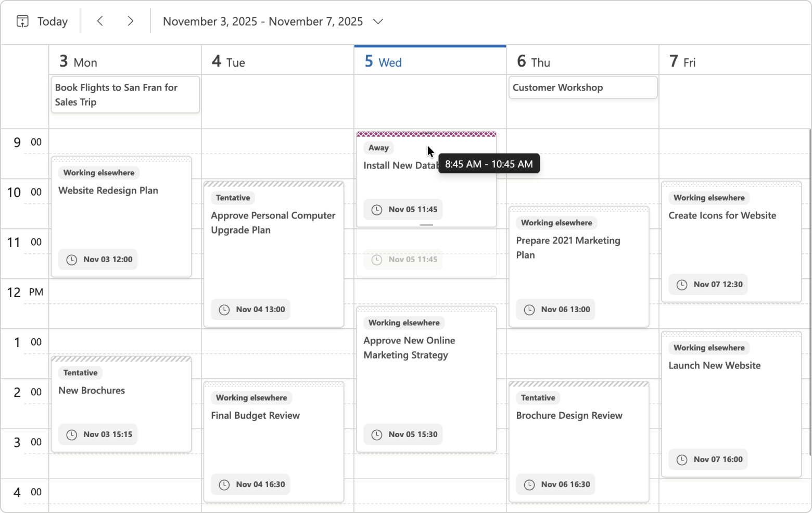Click the Today button
Image resolution: width=812 pixels, height=513 pixels.
(x=52, y=21)
